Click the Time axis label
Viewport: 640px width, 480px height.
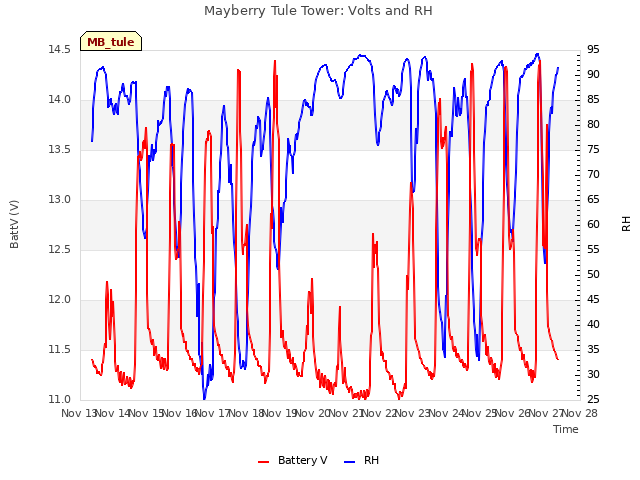pyautogui.click(x=566, y=429)
